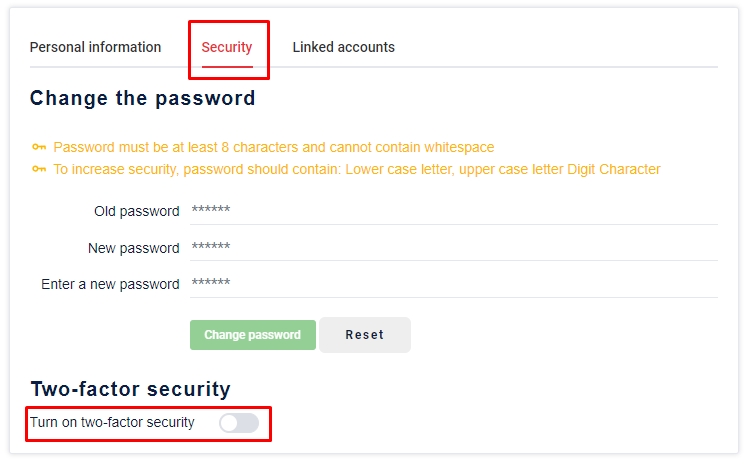The width and height of the screenshot is (744, 465).
Task: Enable the two-factor security switch
Action: [x=239, y=423]
